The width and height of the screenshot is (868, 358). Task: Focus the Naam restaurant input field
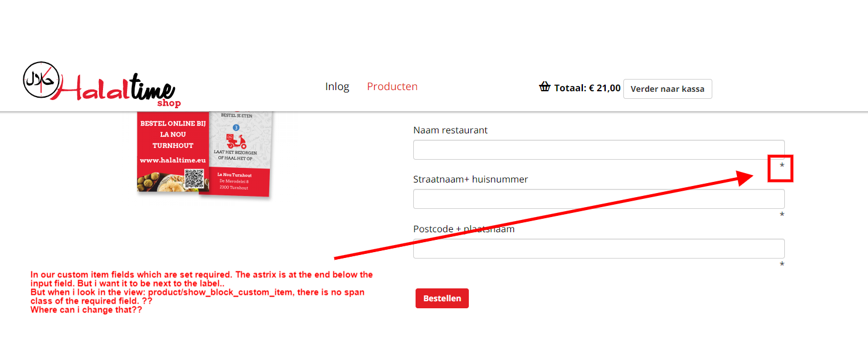(598, 150)
